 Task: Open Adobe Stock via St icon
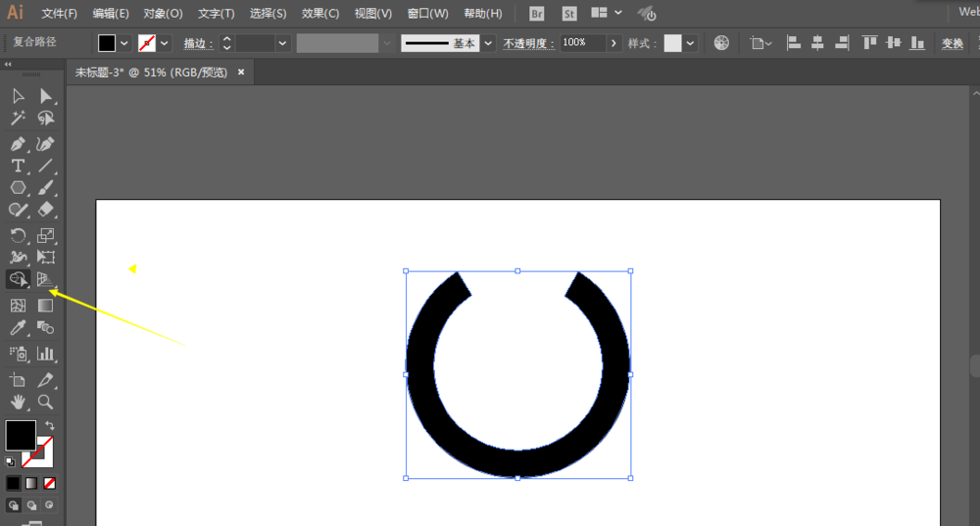point(568,14)
